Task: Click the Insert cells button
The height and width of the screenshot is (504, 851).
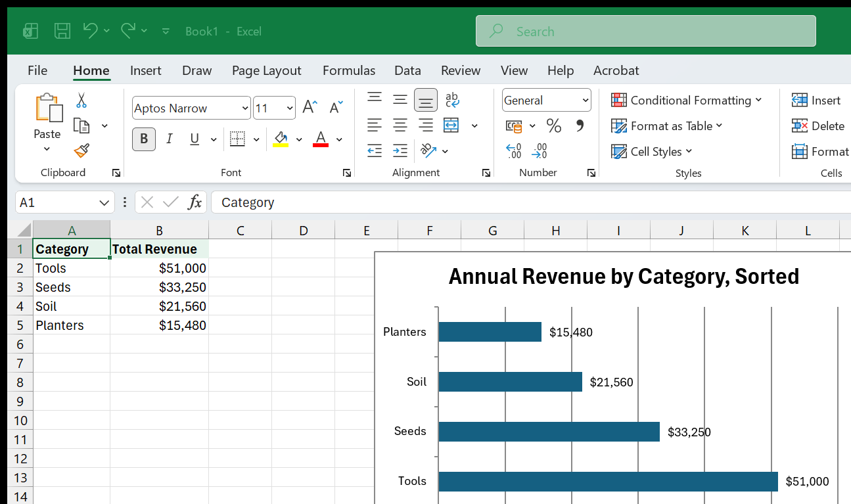Action: point(816,101)
